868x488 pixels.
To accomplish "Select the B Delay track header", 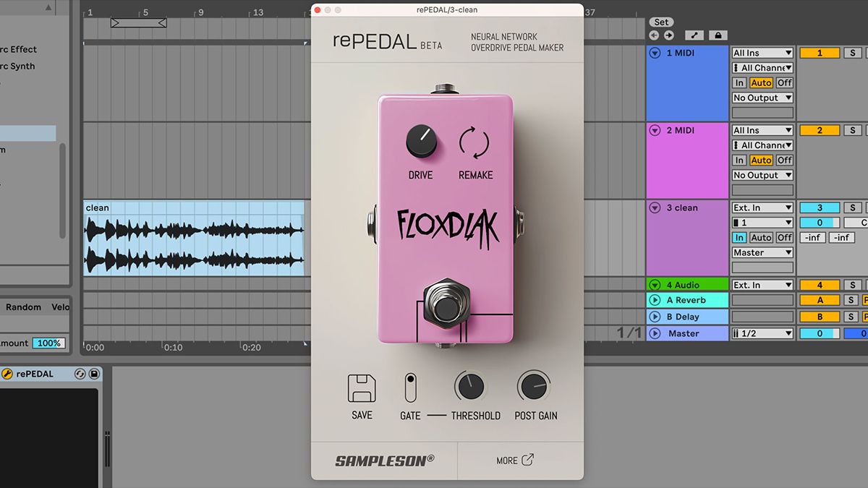I will coord(687,317).
